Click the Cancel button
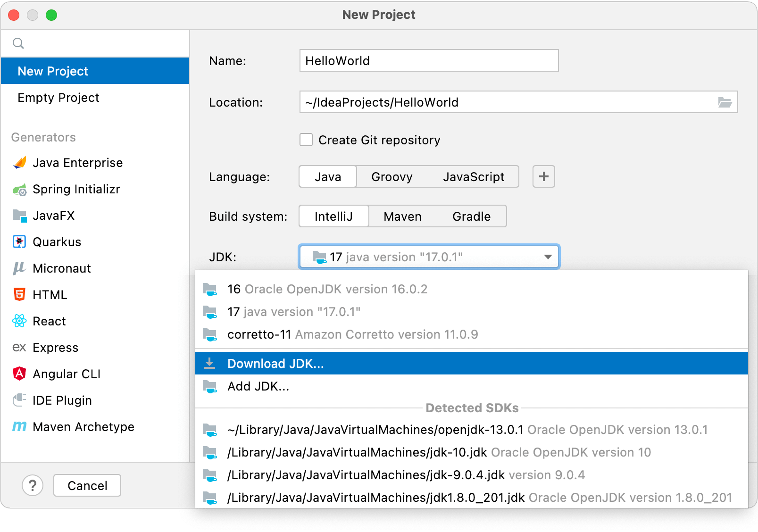This screenshot has height=532, width=758. pyautogui.click(x=87, y=485)
